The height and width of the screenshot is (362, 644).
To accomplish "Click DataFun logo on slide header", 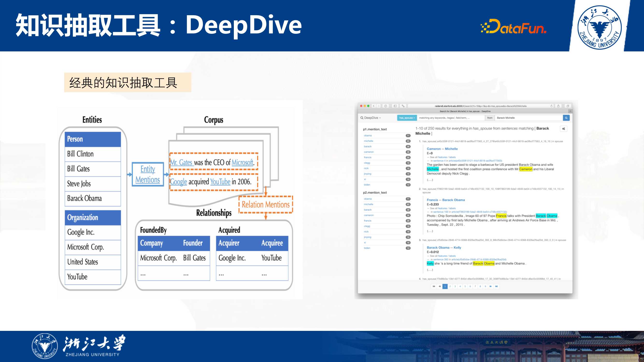I will [x=514, y=27].
